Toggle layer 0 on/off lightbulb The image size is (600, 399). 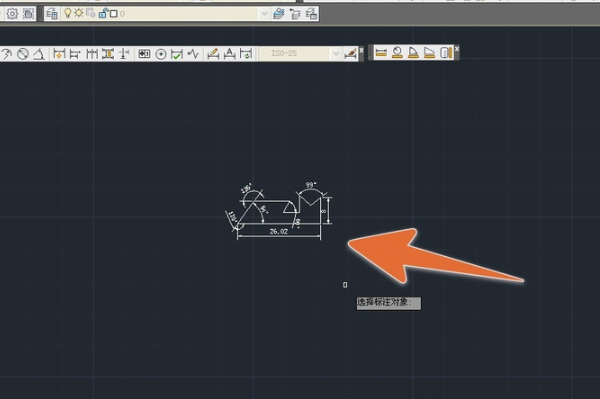(67, 13)
